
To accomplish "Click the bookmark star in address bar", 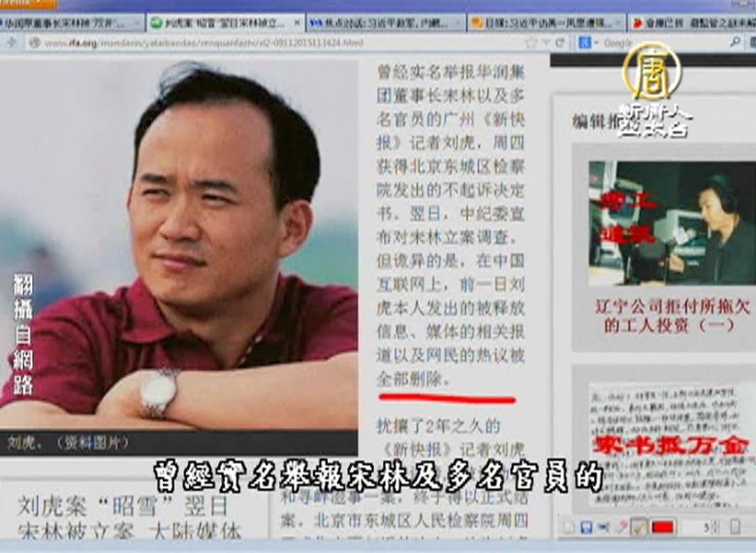I will (530, 43).
